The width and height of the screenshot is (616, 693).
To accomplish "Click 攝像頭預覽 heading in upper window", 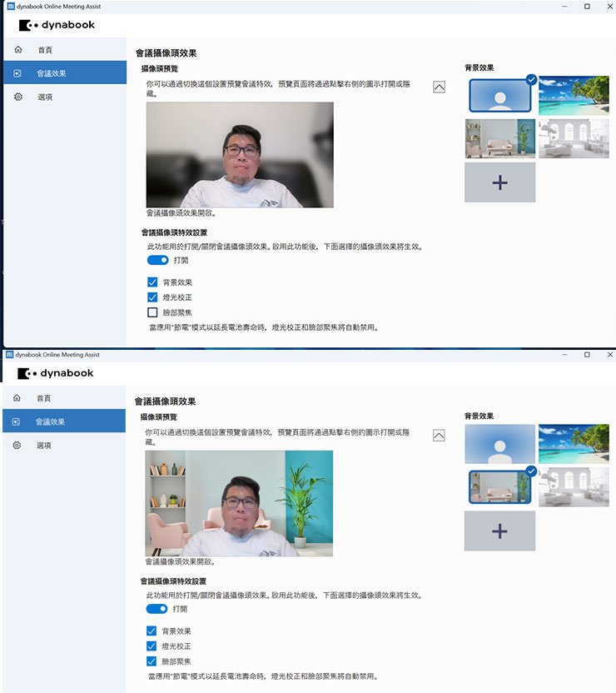I will pos(159,68).
